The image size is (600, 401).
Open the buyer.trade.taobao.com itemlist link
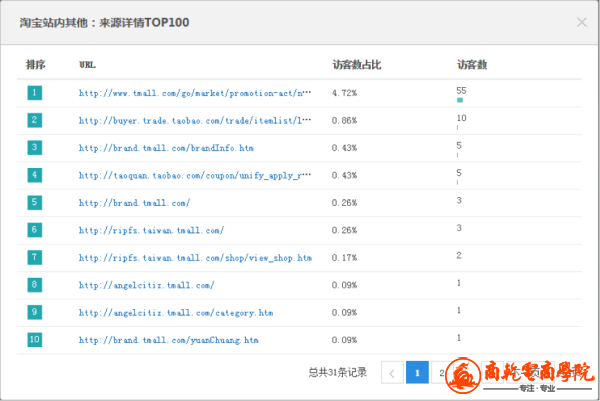coord(195,121)
